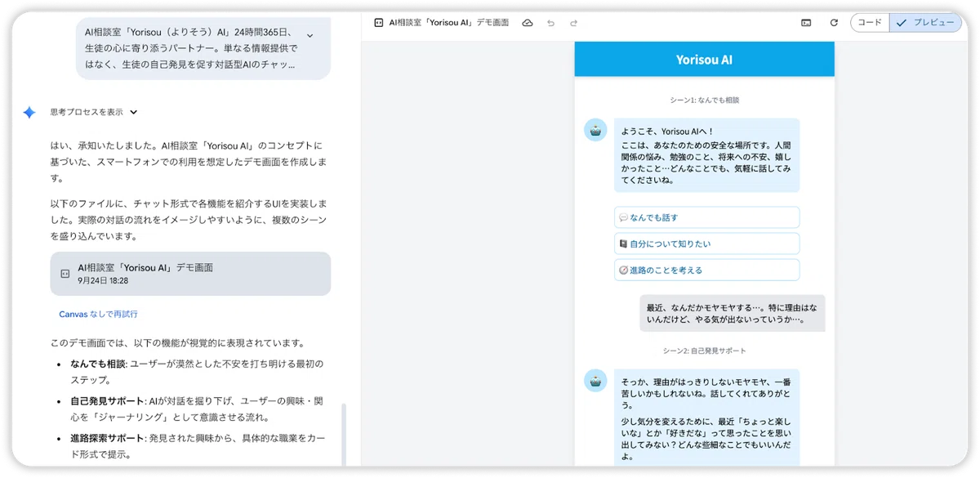The height and width of the screenshot is (478, 980).
Task: Click the なんでも相談 bullet item
Action: tap(197, 372)
